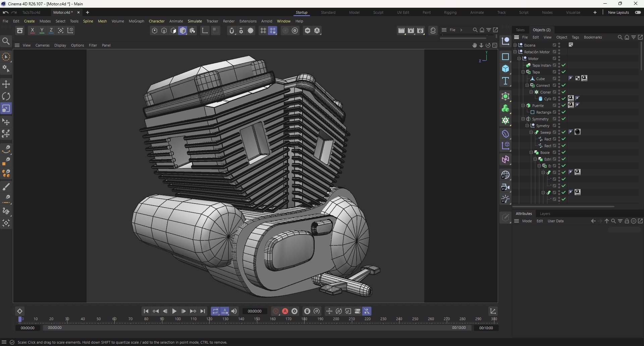Toggle Y axis lock

(x=42, y=31)
